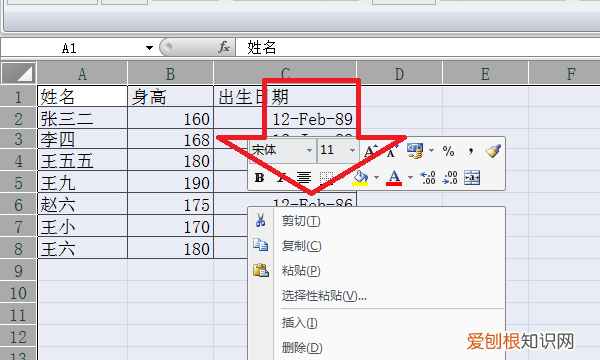This screenshot has width=600, height=360.
Task: Toggle Bold in the mini toolbar
Action: pyautogui.click(x=259, y=178)
